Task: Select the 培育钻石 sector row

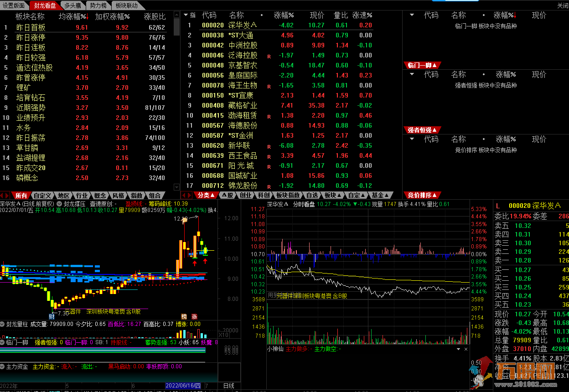Action: point(87,98)
